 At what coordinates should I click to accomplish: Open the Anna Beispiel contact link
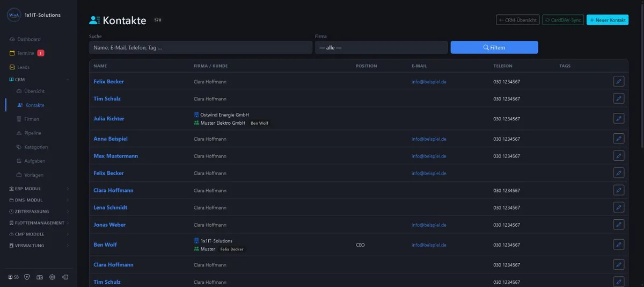point(111,139)
